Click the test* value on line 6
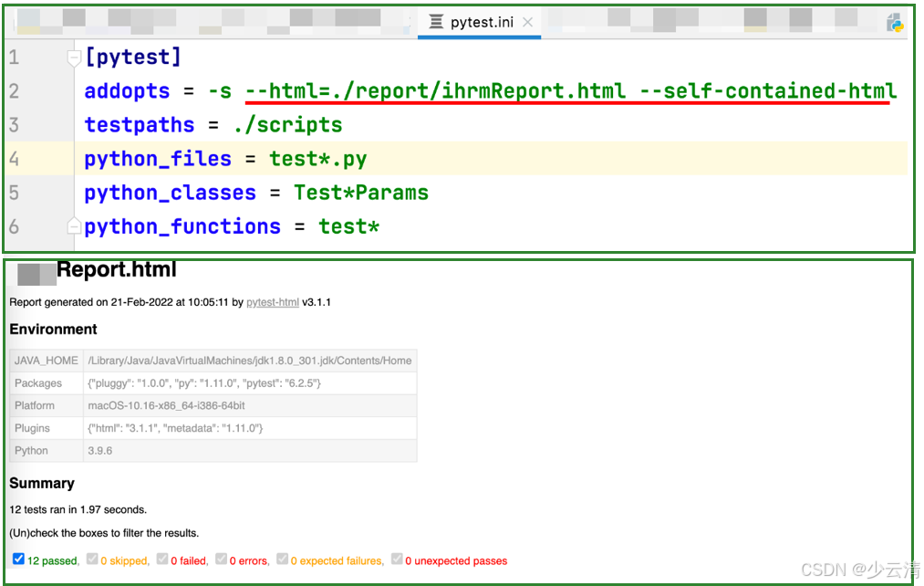 point(348,226)
